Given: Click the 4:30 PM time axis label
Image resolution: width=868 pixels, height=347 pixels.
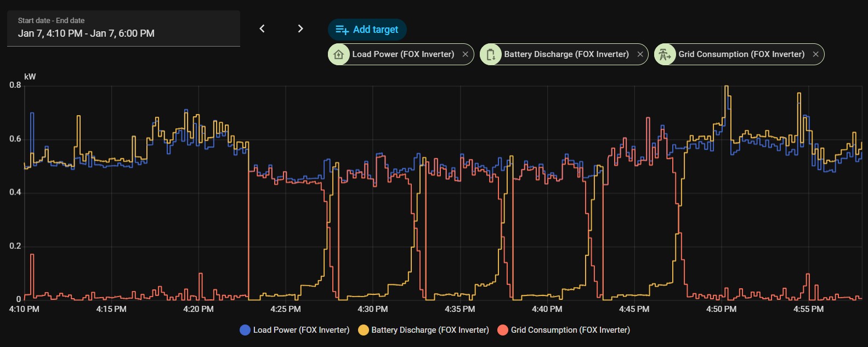Looking at the screenshot, I should coord(373,309).
